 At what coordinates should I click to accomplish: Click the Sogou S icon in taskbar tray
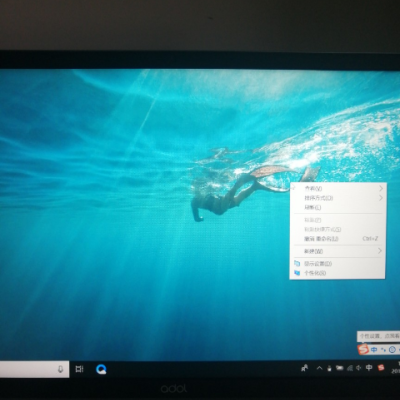click(x=381, y=368)
